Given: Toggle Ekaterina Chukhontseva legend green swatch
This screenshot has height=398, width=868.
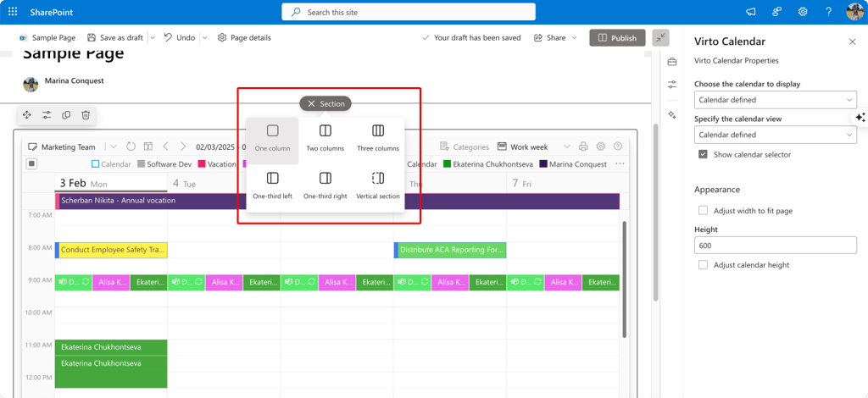Looking at the screenshot, I should coord(447,164).
